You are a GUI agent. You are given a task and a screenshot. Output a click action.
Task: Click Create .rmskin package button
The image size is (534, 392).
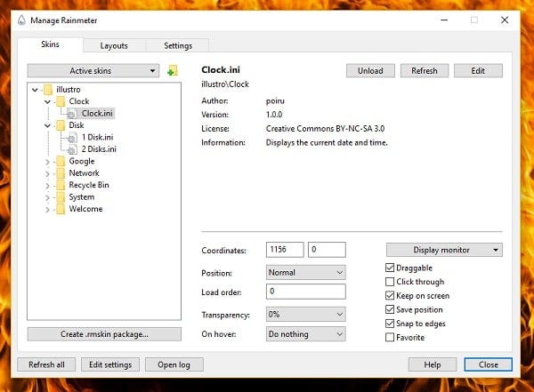pos(104,334)
